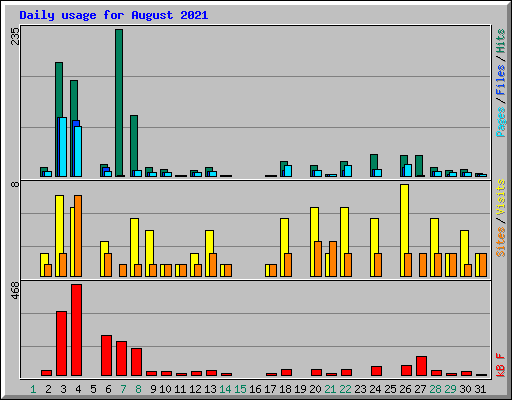Click the Pages legend label

click(x=500, y=122)
